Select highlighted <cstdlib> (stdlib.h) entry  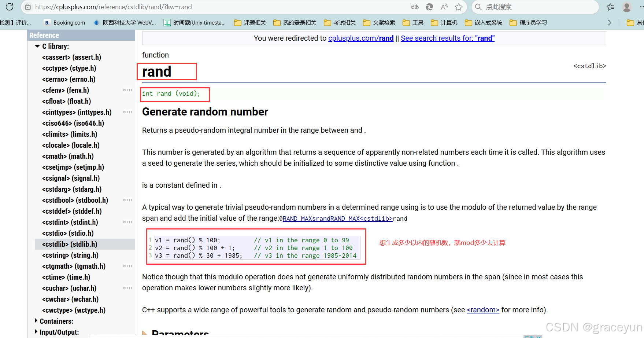click(70, 244)
